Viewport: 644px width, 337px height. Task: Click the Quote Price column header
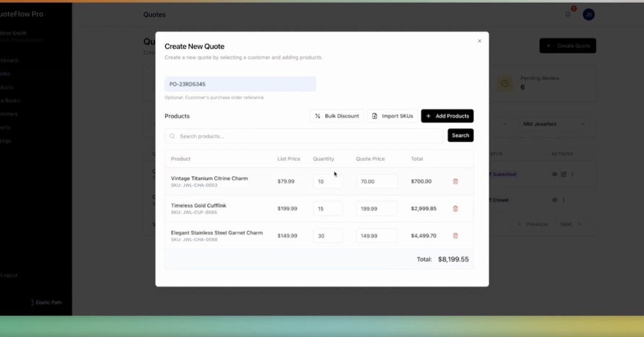pos(370,159)
